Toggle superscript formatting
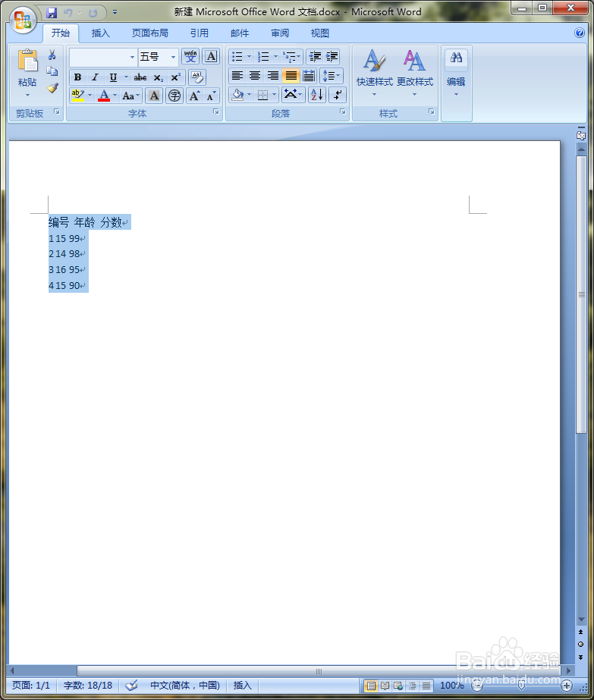Screen dimensions: 594x700 coord(176,77)
